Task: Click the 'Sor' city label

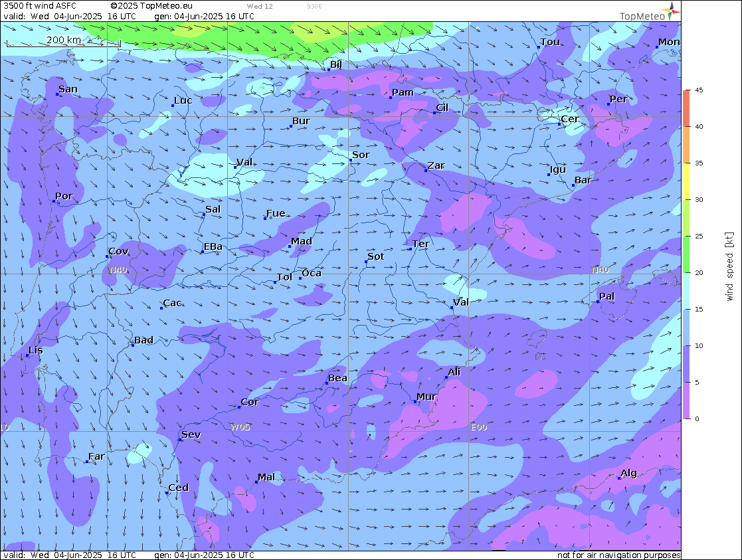Action: 361,155
